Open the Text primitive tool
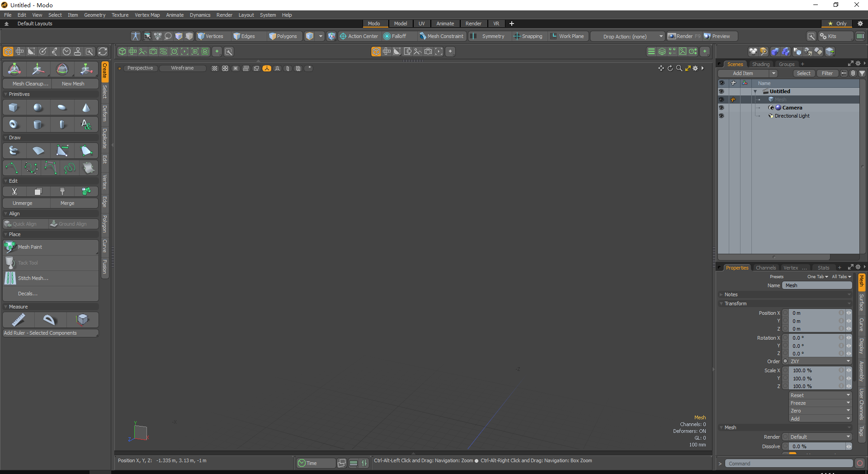 (x=86, y=124)
